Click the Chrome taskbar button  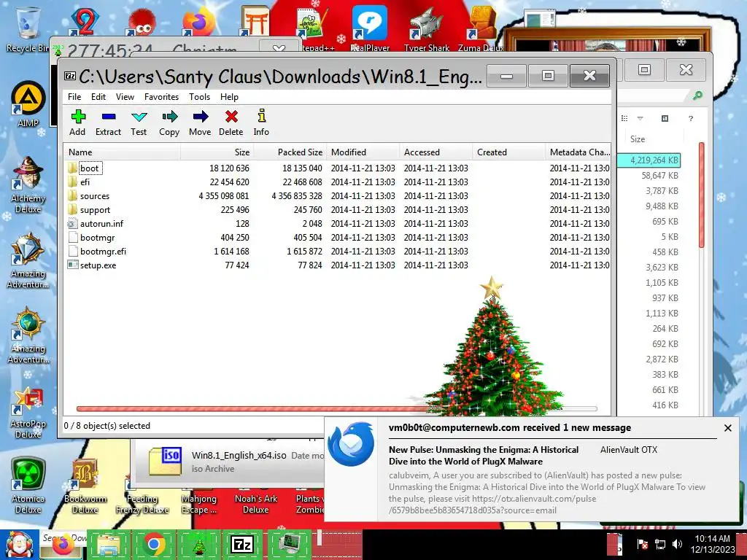[153, 545]
